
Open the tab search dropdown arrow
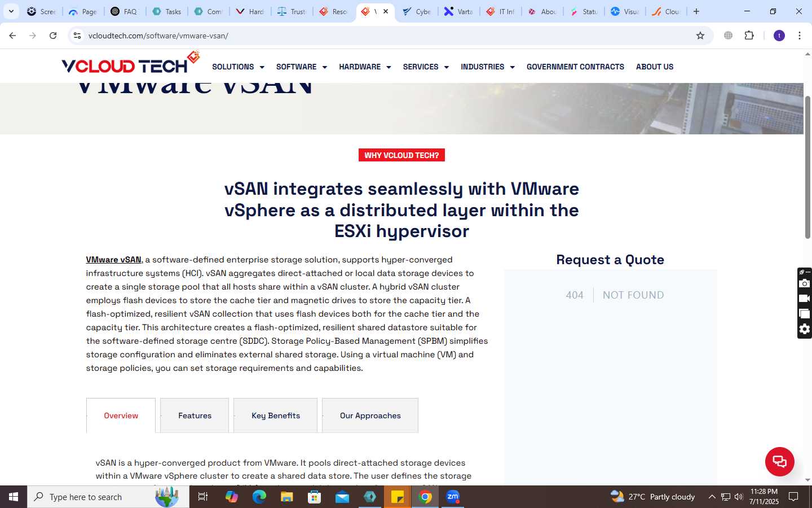[11, 11]
